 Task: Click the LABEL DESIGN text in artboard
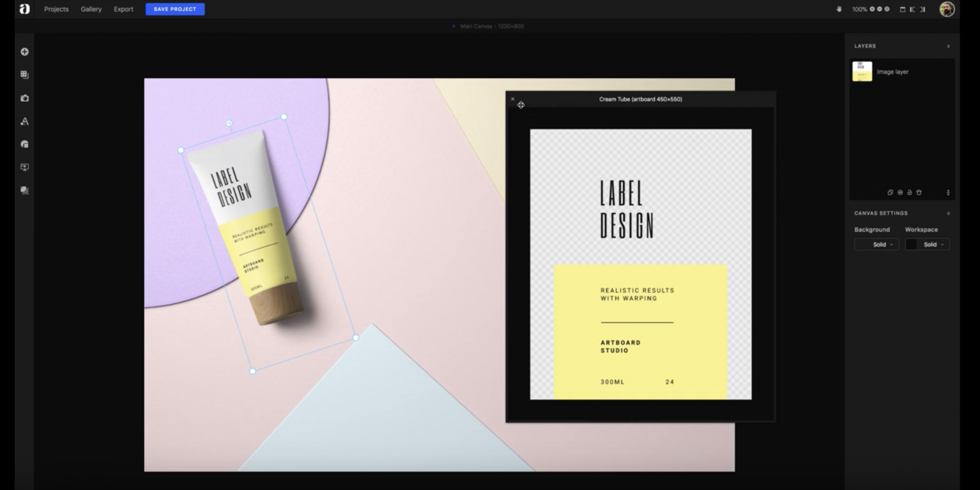(627, 209)
